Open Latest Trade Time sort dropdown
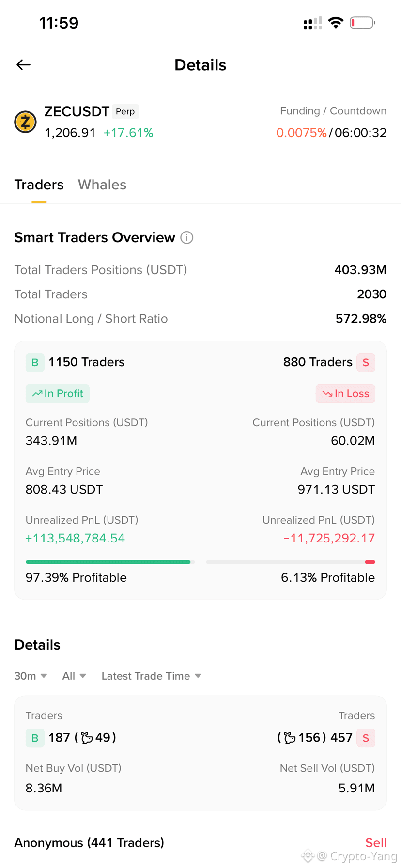401x868 pixels. pos(151,676)
